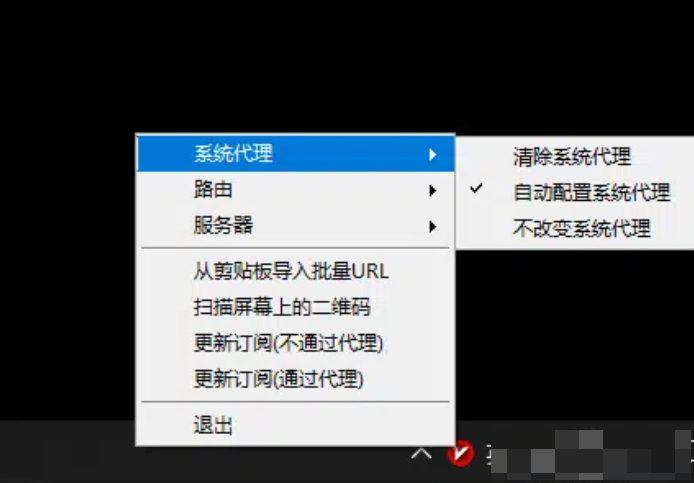Open the 服务器 menu entry
Screen dimensions: 694x483
[x=296, y=226]
